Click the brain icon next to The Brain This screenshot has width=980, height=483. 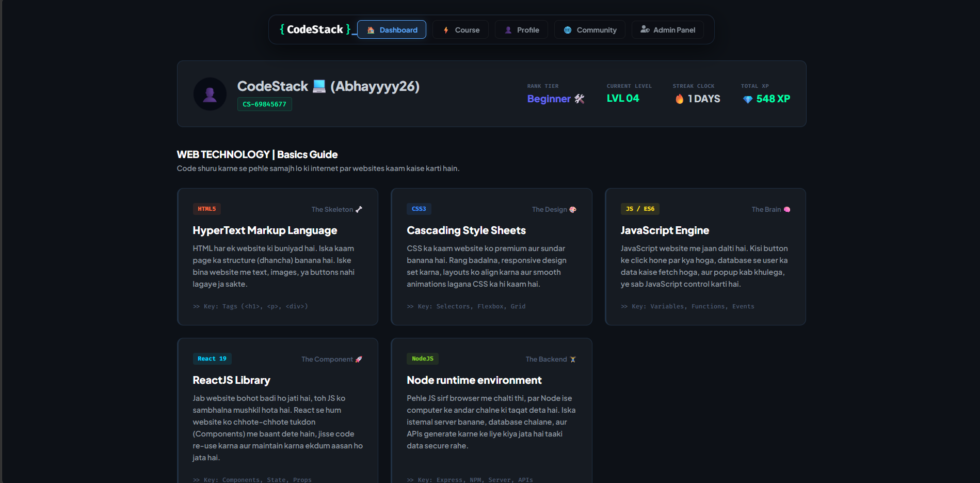(x=787, y=209)
